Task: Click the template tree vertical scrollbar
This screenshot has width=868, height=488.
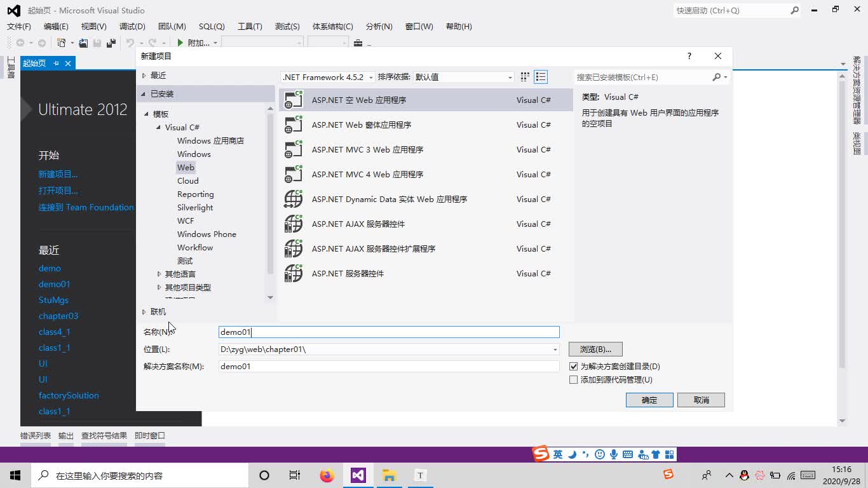Action: pyautogui.click(x=271, y=201)
